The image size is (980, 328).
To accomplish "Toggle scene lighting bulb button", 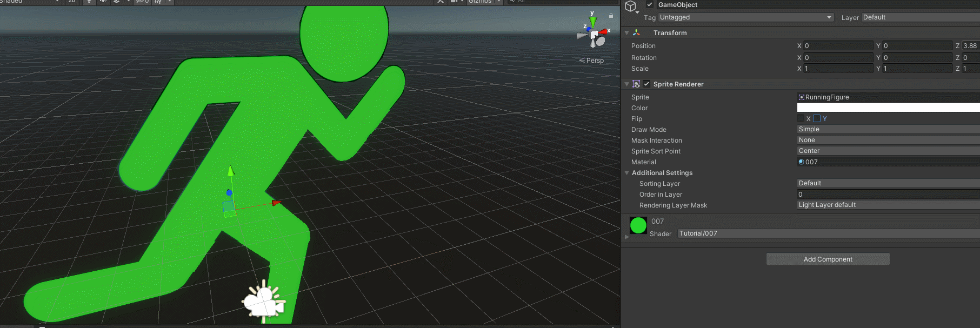I will [x=89, y=2].
